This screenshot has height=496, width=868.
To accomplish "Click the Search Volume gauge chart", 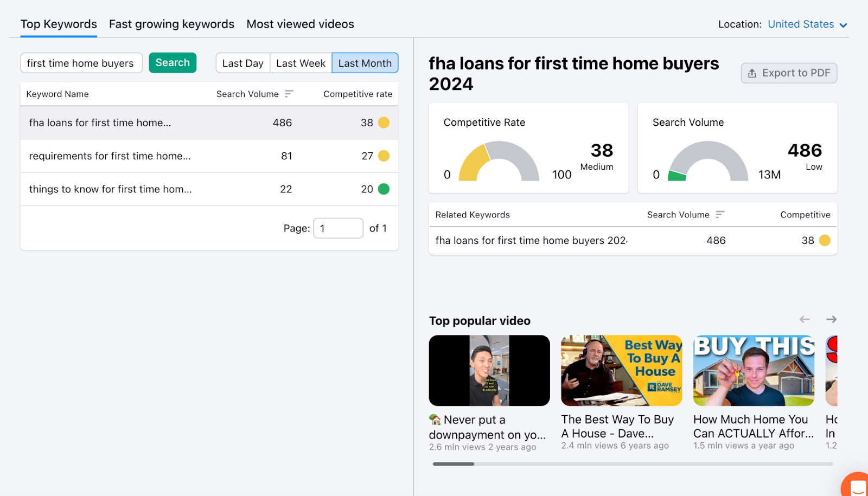I will pyautogui.click(x=708, y=161).
